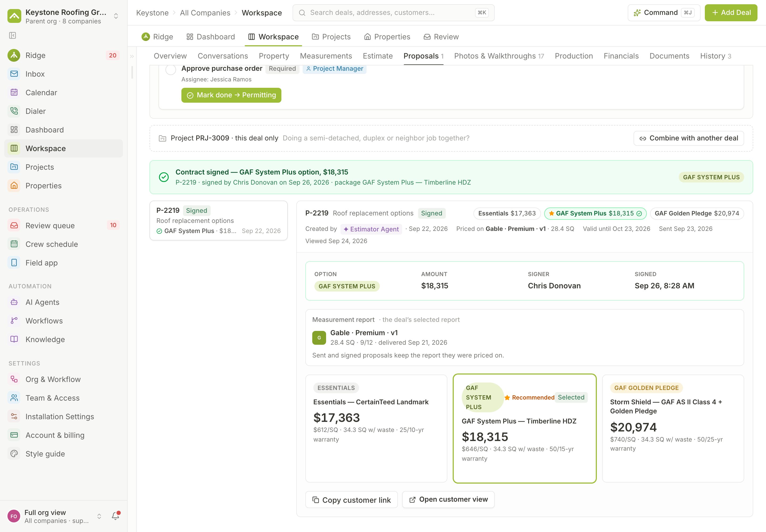The image size is (766, 532).
Task: Open the Photos & Walkthroughs tab
Action: (x=499, y=56)
